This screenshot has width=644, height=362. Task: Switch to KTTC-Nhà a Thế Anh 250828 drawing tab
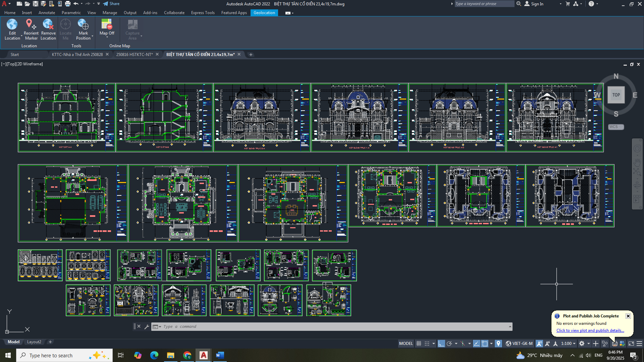point(77,54)
